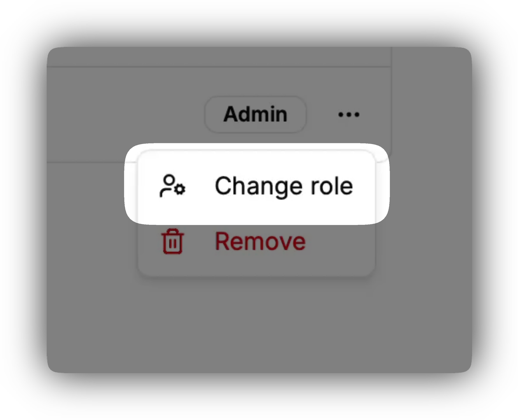The height and width of the screenshot is (420, 519).
Task: Hit the delete icon next to Remove
Action: [x=172, y=241]
